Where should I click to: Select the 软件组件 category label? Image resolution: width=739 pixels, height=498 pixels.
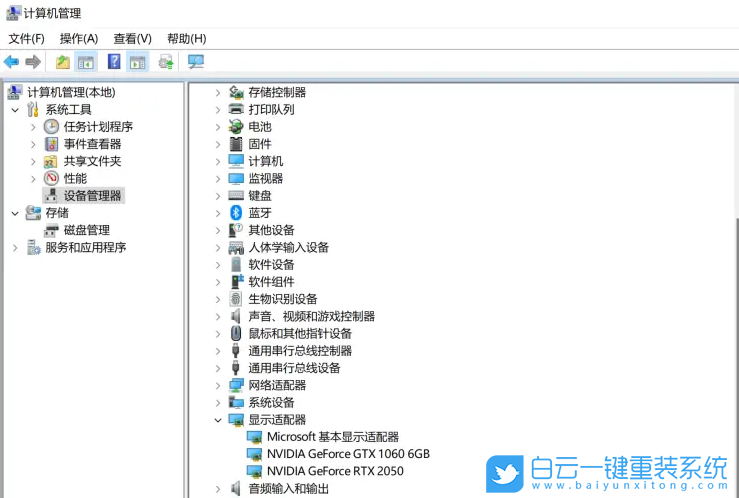pos(271,282)
